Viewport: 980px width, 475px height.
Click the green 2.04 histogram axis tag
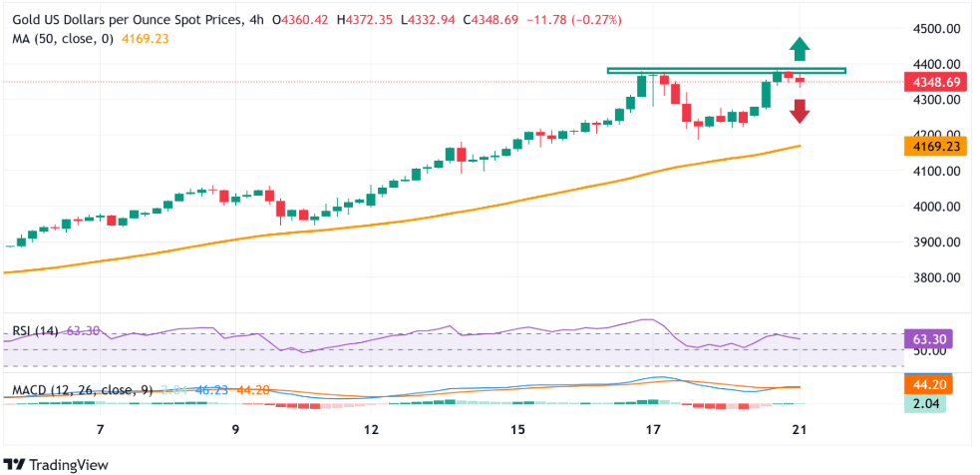(x=927, y=403)
